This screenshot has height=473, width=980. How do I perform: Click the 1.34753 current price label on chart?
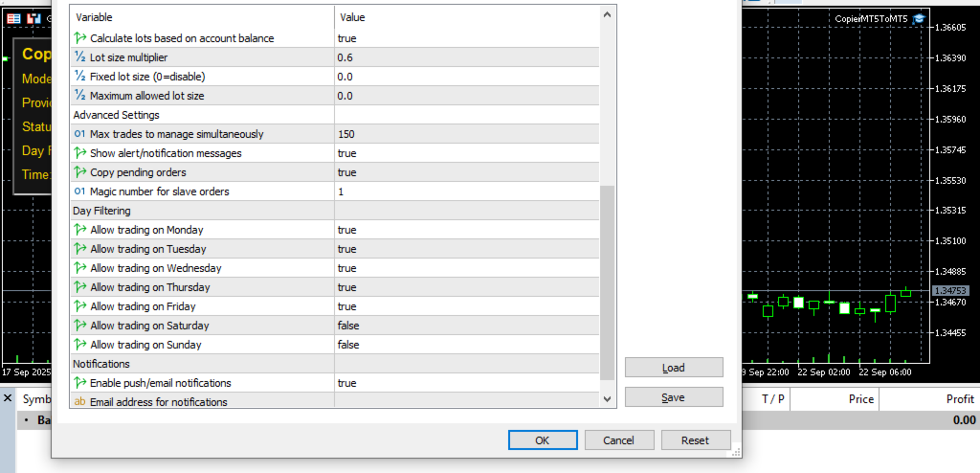point(949,291)
